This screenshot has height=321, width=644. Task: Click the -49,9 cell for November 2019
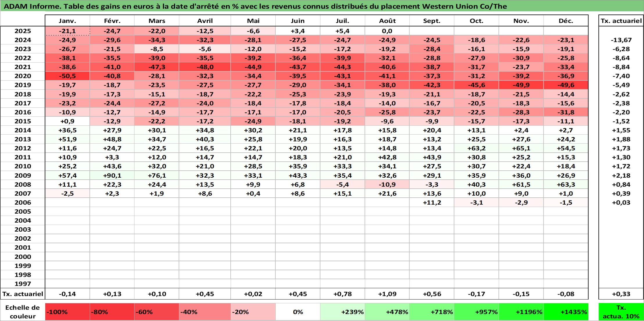[521, 85]
